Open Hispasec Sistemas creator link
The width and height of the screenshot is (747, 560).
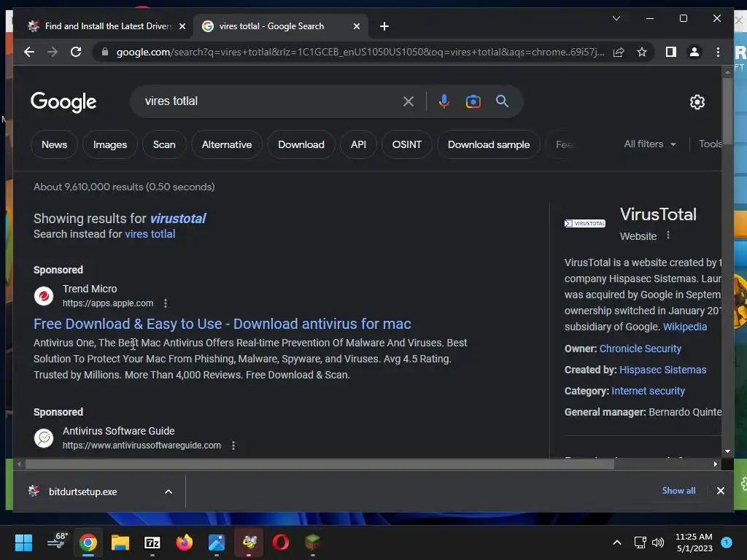662,370
